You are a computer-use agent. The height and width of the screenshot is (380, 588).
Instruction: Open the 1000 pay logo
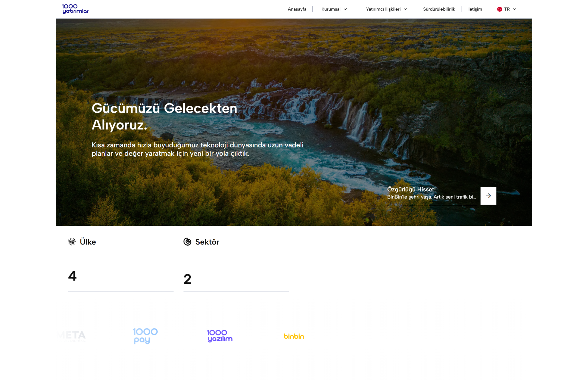tap(145, 336)
